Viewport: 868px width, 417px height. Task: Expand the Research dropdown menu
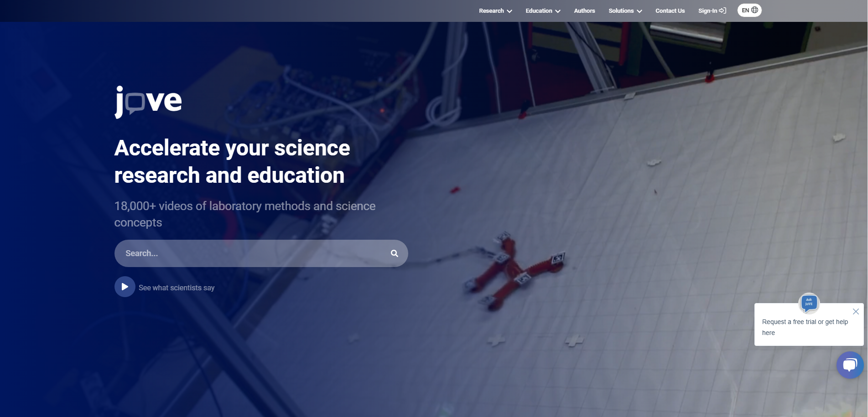coord(495,11)
